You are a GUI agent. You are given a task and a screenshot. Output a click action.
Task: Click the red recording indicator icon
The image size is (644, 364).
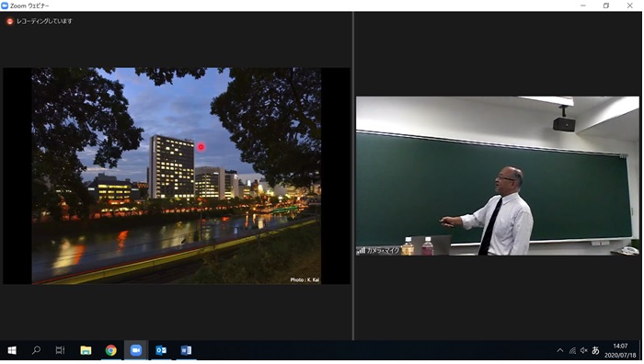10,21
